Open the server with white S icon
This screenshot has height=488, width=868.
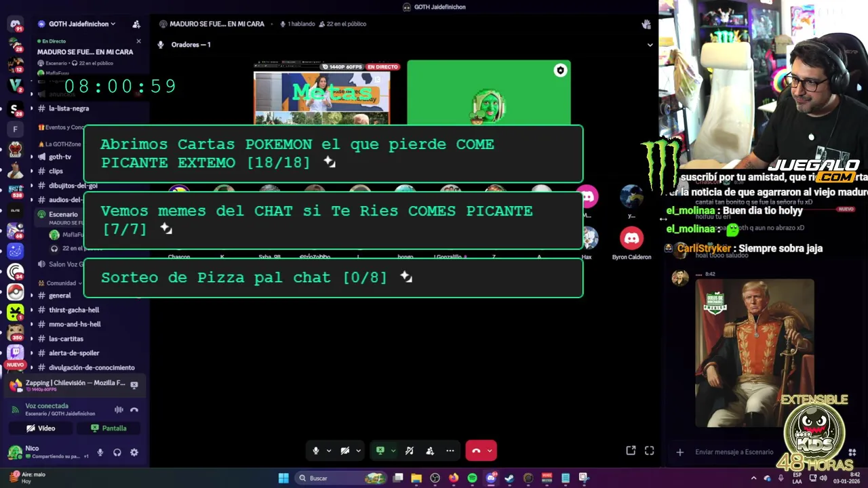[x=15, y=109]
